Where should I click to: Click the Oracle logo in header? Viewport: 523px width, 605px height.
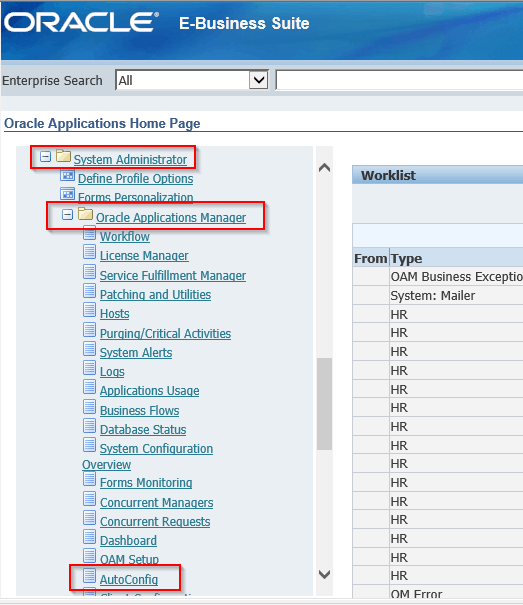click(81, 22)
